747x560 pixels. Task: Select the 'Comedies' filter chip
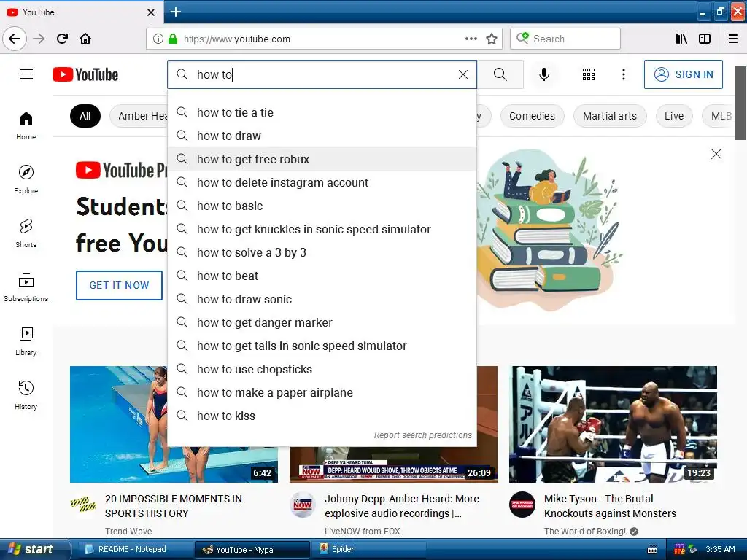click(x=532, y=116)
